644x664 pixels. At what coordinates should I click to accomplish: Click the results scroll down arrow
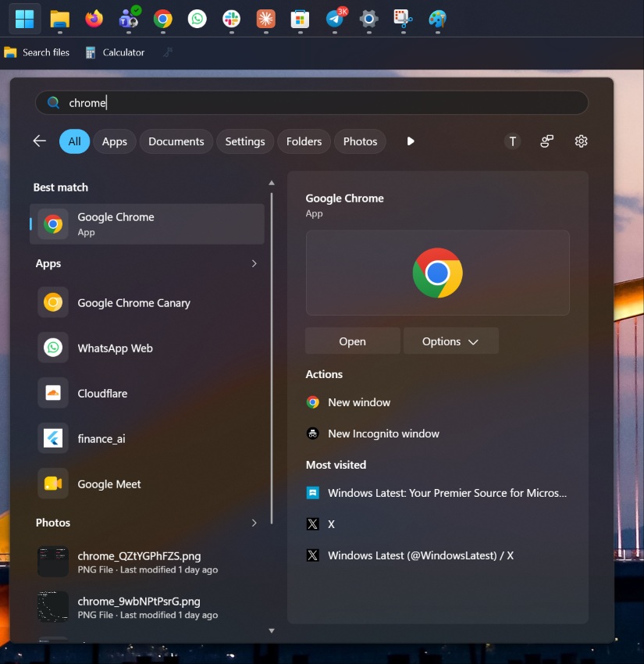tap(272, 630)
